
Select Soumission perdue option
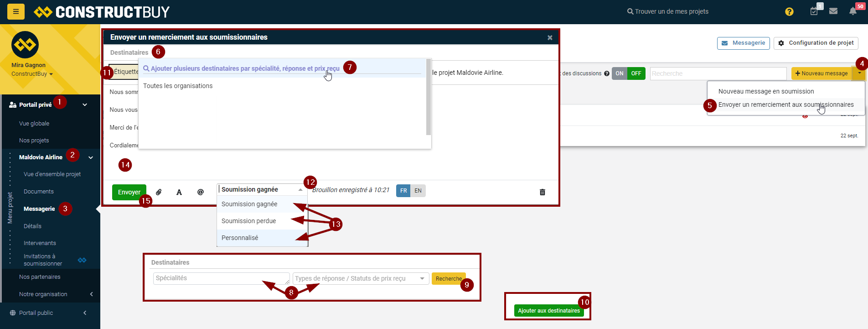tap(249, 221)
